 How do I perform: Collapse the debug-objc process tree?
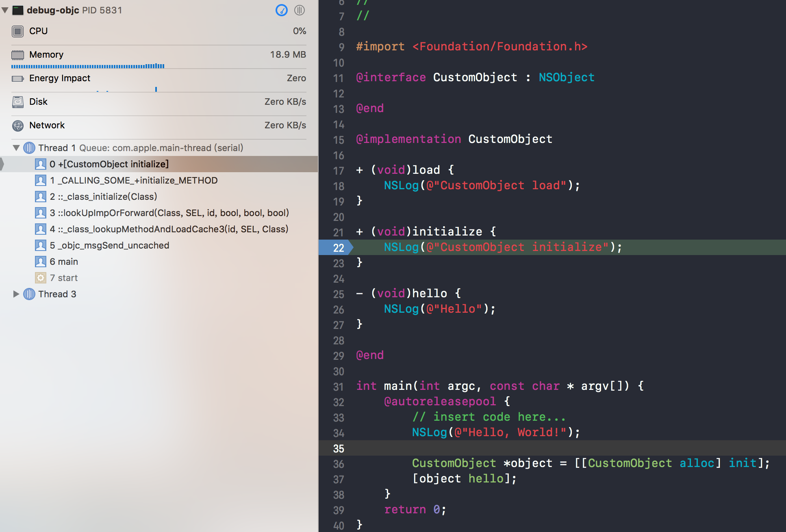pyautogui.click(x=5, y=10)
